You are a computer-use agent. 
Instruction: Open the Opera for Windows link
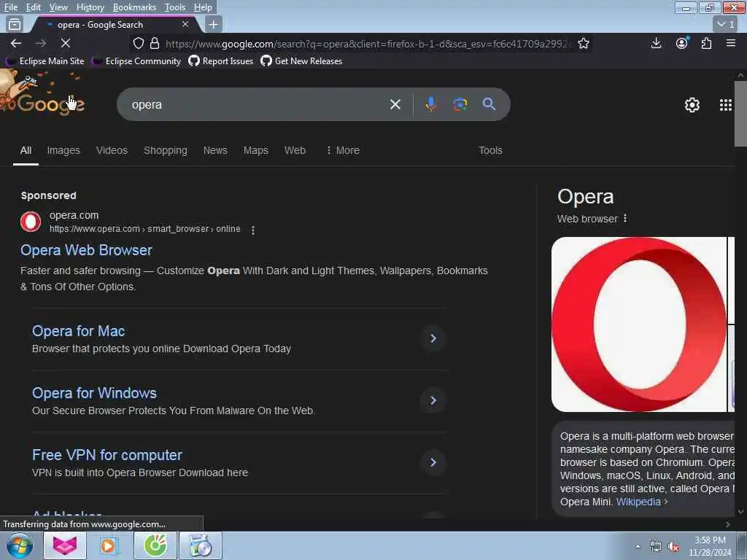[x=94, y=393]
